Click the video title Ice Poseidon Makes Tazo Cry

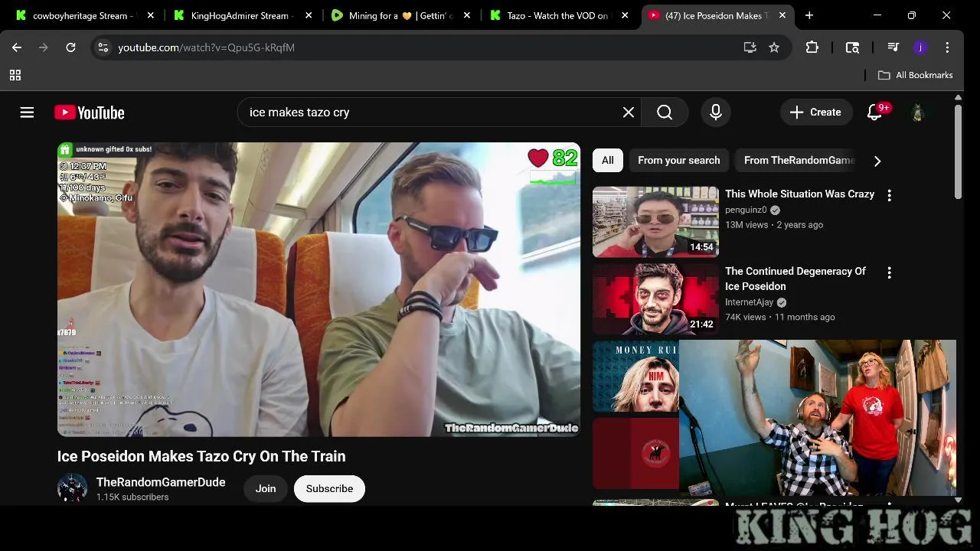point(201,456)
